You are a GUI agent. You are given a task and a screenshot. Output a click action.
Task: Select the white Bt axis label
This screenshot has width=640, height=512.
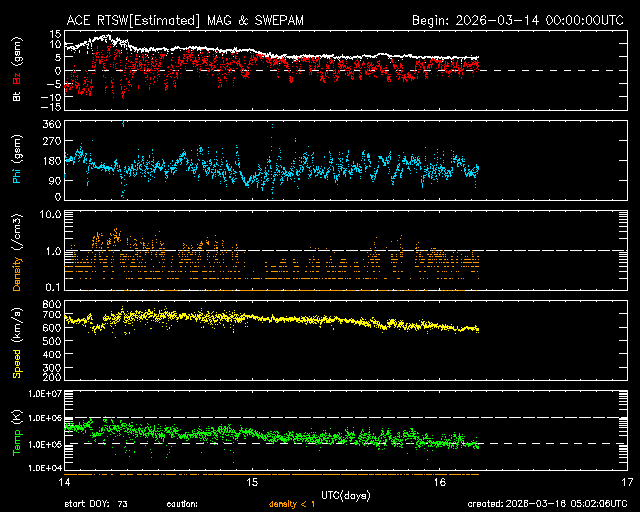[16, 98]
